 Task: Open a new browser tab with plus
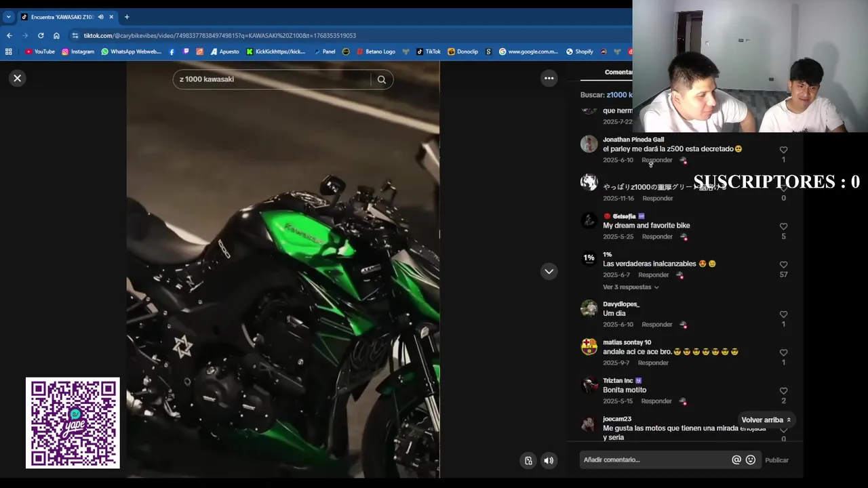click(x=127, y=17)
